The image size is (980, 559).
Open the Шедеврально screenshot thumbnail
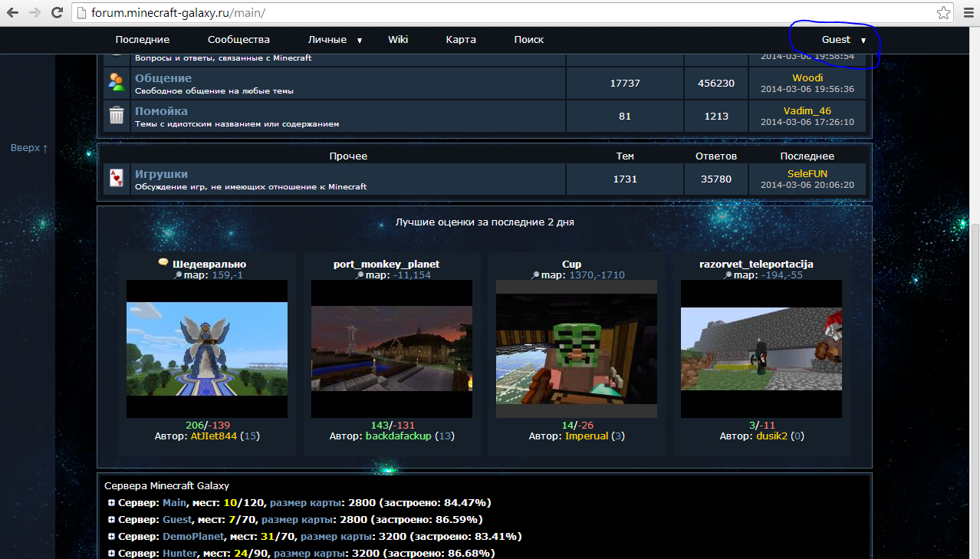207,349
